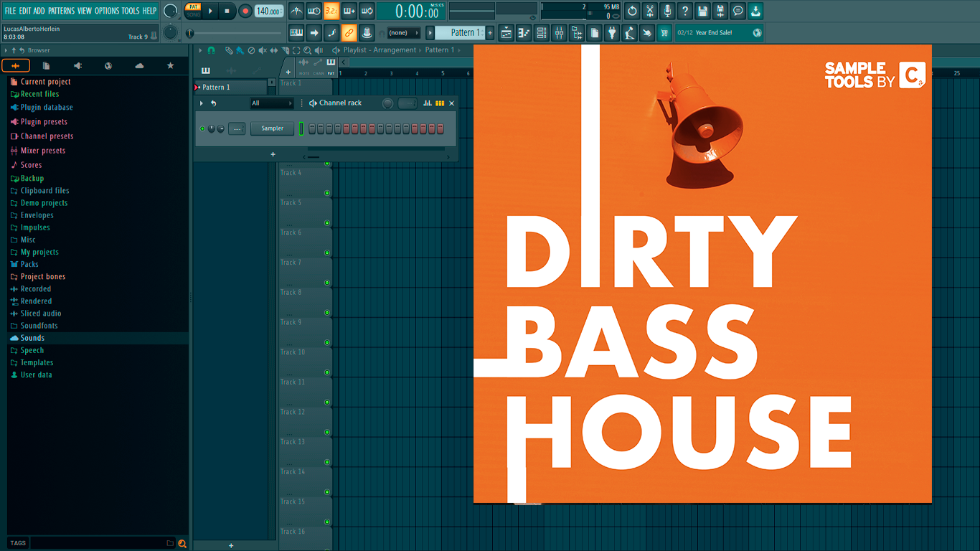Click the play transport button

(x=210, y=11)
